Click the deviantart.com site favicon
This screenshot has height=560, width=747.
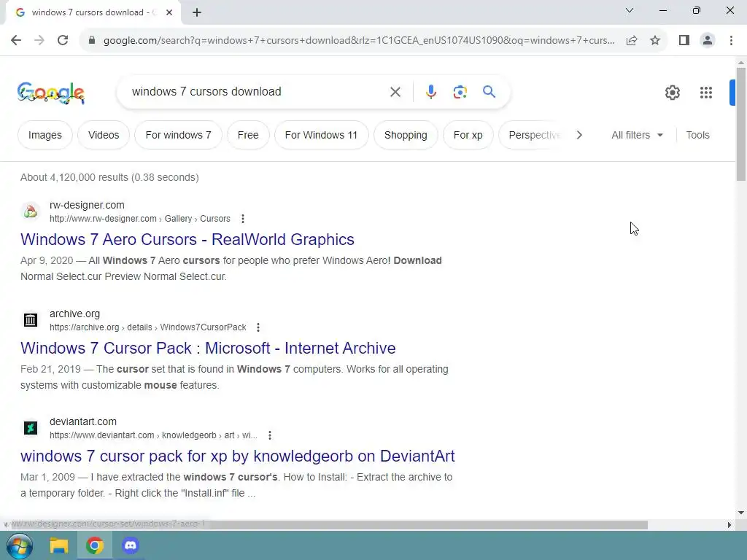(x=31, y=427)
